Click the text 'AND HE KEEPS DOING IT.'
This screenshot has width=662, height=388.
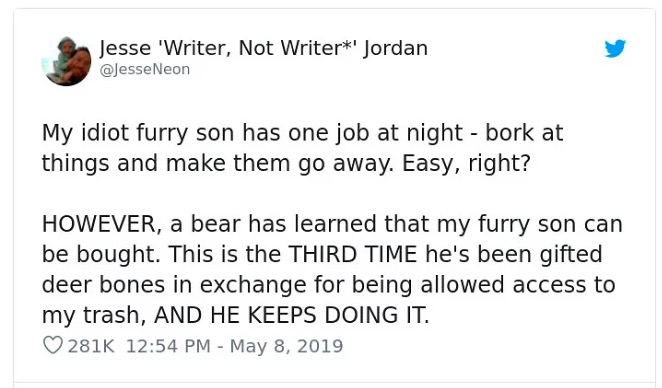292,315
